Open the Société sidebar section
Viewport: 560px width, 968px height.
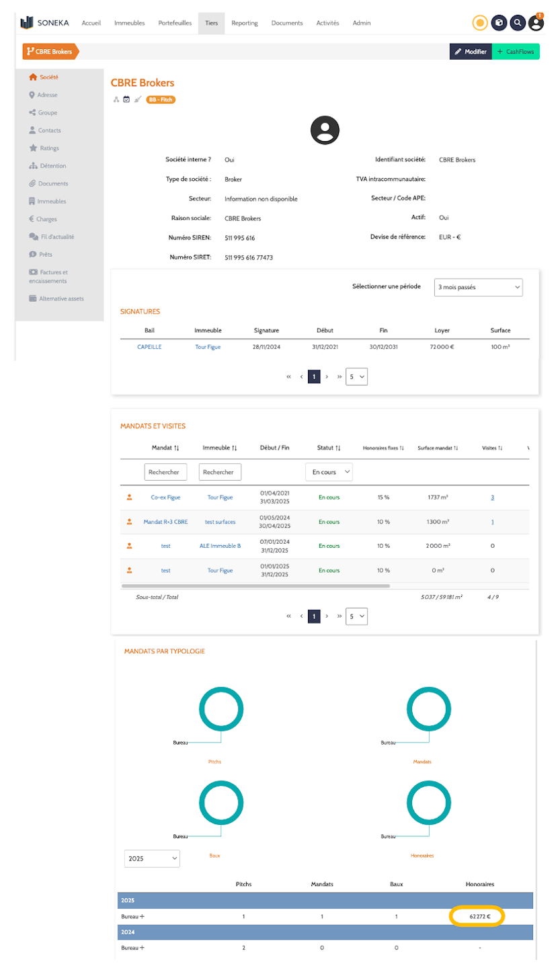tap(44, 77)
